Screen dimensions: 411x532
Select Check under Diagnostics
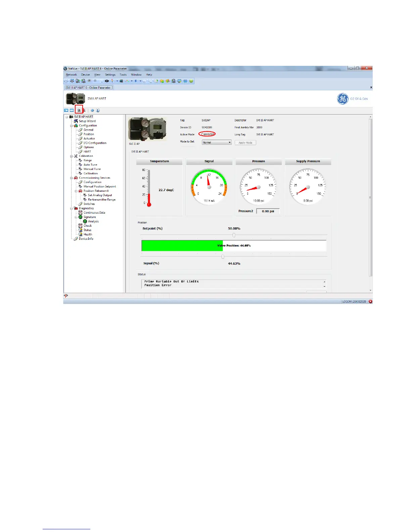[88, 226]
